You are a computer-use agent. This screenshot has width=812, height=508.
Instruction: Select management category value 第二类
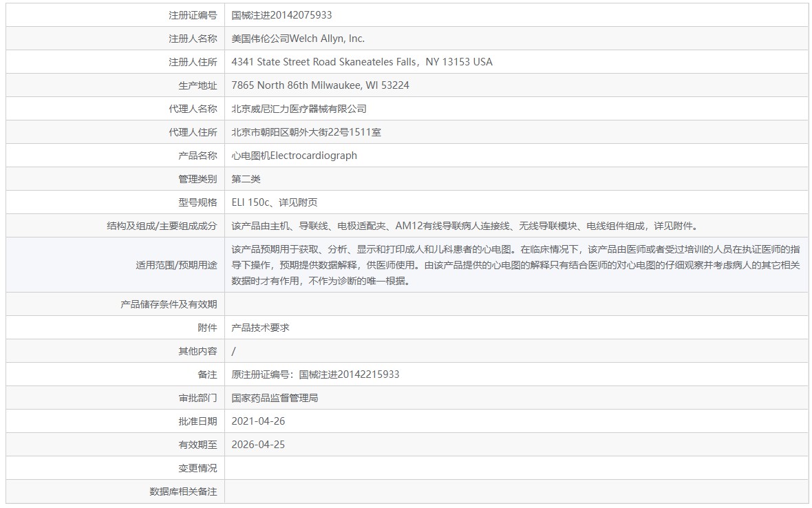pyautogui.click(x=246, y=179)
